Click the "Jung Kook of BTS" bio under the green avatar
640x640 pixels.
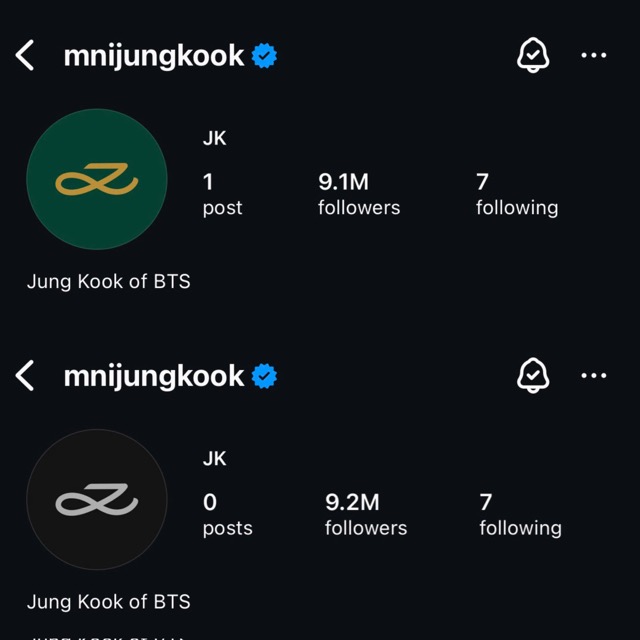[x=108, y=281]
